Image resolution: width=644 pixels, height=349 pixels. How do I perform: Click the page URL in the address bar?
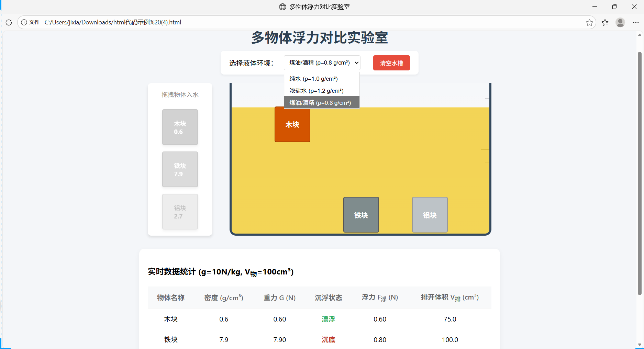coord(113,22)
